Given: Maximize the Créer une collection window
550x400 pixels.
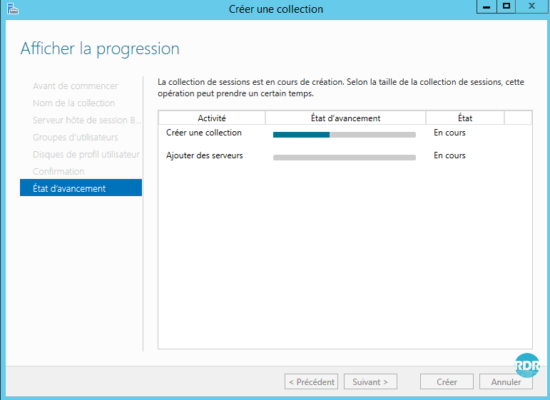Looking at the screenshot, I should (x=506, y=6).
